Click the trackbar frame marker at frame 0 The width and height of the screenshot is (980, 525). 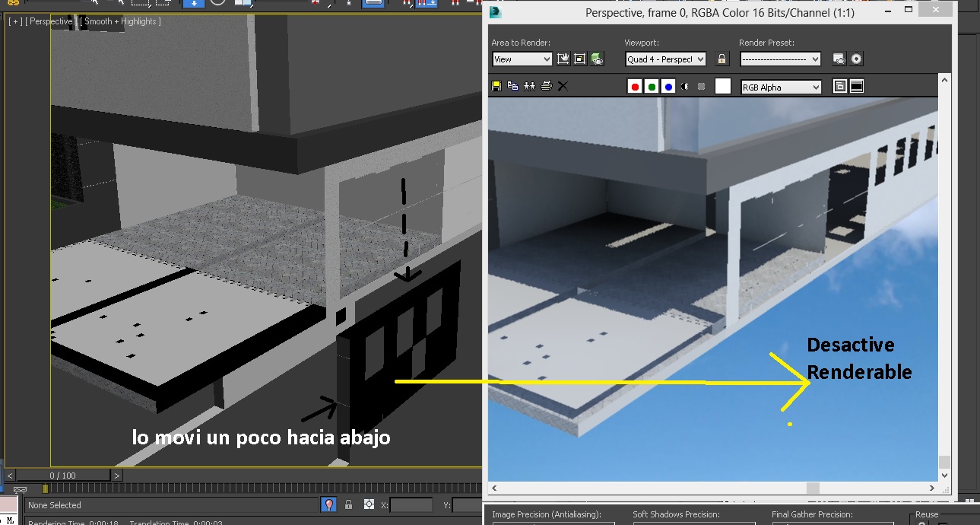(x=45, y=488)
